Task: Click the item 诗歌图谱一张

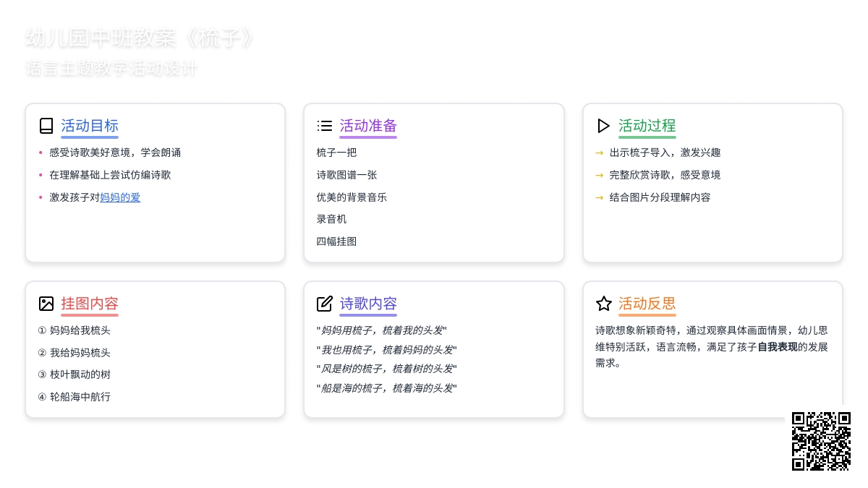Action: (346, 175)
